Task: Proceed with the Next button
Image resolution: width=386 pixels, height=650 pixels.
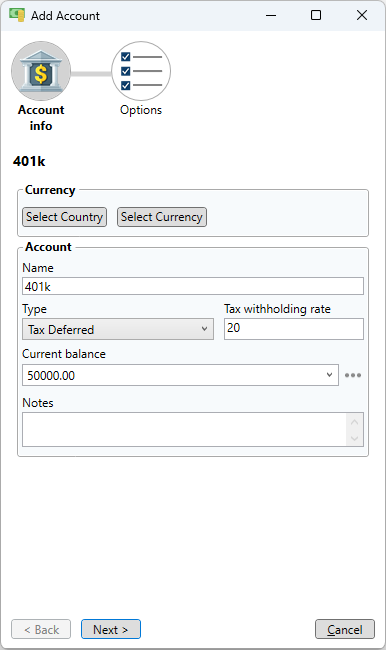Action: pyautogui.click(x=111, y=629)
